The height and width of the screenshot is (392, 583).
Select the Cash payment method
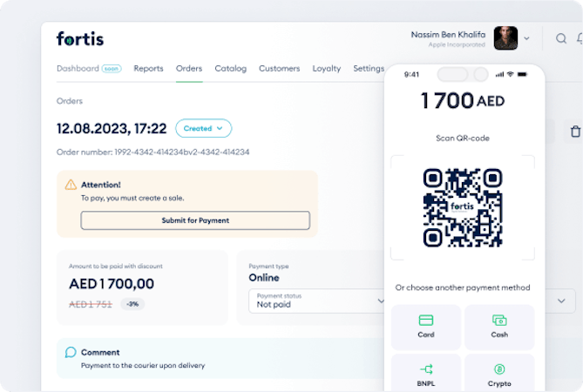coord(499,328)
